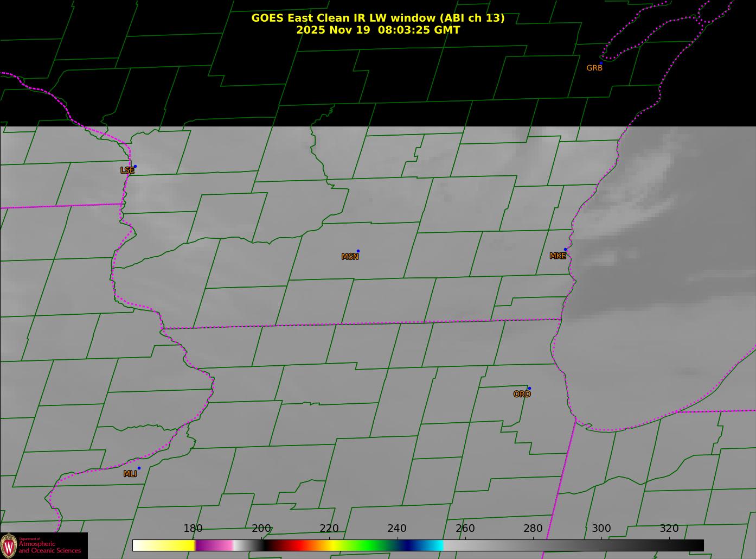
Task: Click the GOES East Clean IR title
Action: click(377, 18)
